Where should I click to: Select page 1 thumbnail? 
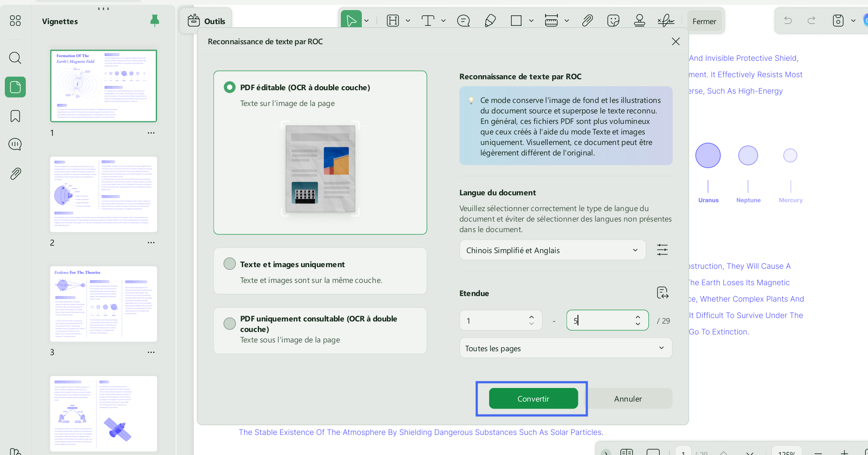click(x=103, y=86)
